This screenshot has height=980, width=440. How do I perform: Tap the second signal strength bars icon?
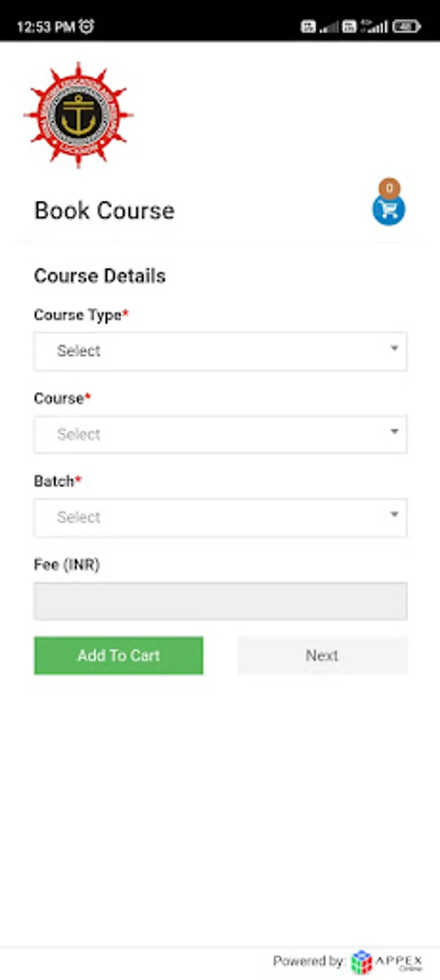coord(374,26)
